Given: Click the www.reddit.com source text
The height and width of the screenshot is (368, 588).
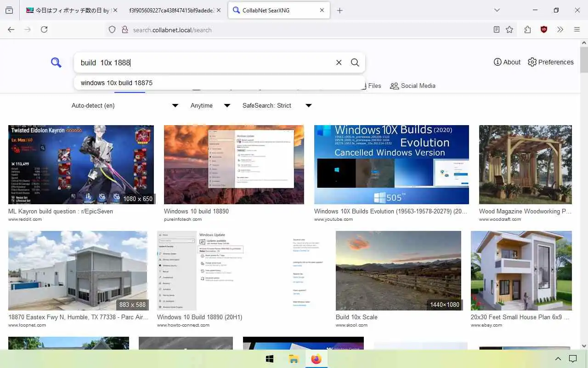Looking at the screenshot, I should click(x=25, y=219).
